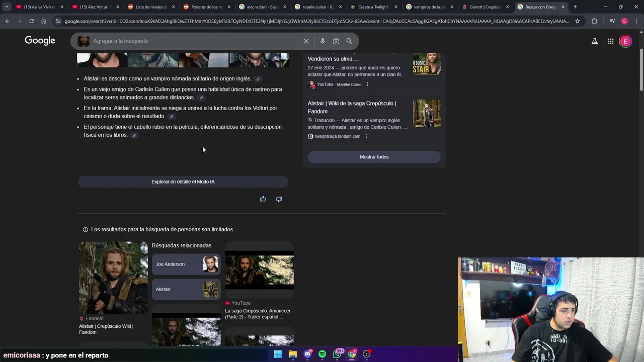This screenshot has width=644, height=362.
Task: Open Discord from the taskbar
Action: [307, 354]
